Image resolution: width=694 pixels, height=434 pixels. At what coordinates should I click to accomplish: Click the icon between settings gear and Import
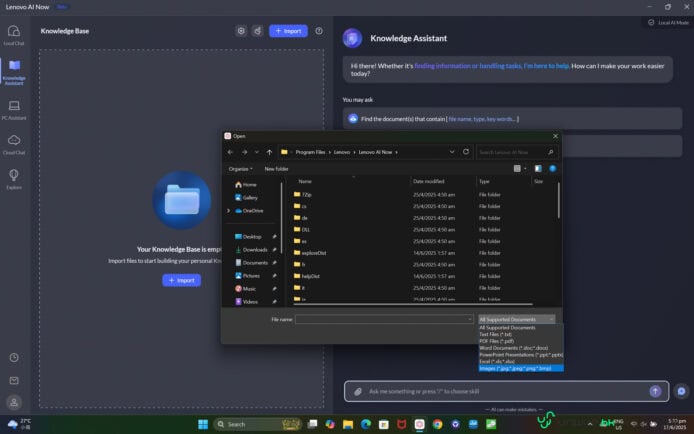pos(258,31)
